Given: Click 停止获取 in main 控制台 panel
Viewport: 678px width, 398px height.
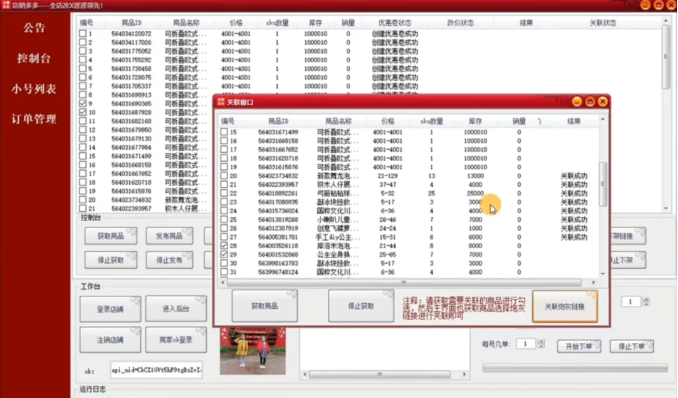Looking at the screenshot, I should [111, 260].
